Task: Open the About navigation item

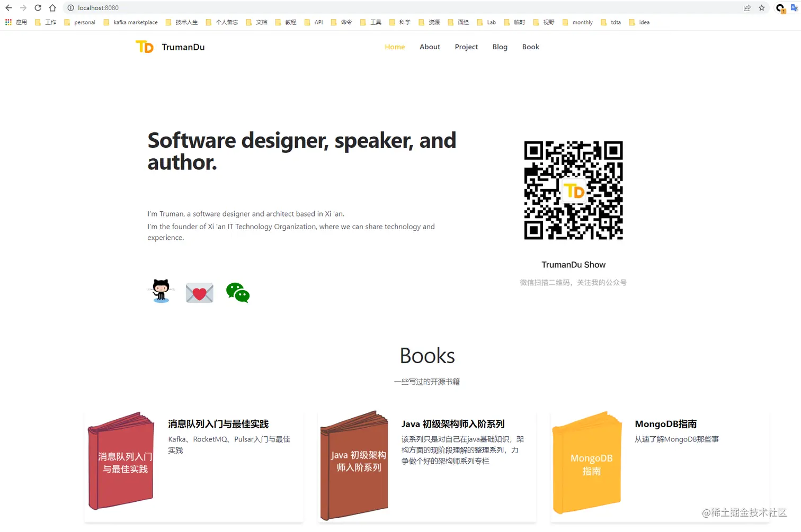Action: [430, 47]
